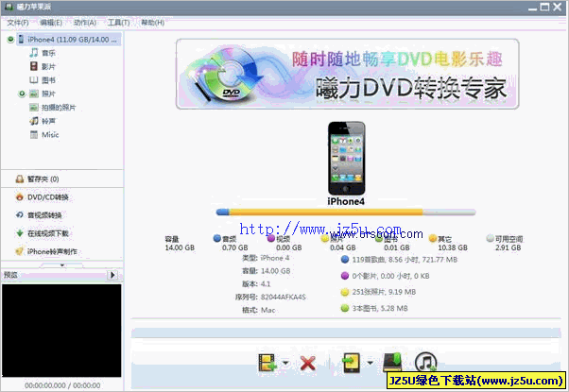Click the red X delete icon

point(308,363)
